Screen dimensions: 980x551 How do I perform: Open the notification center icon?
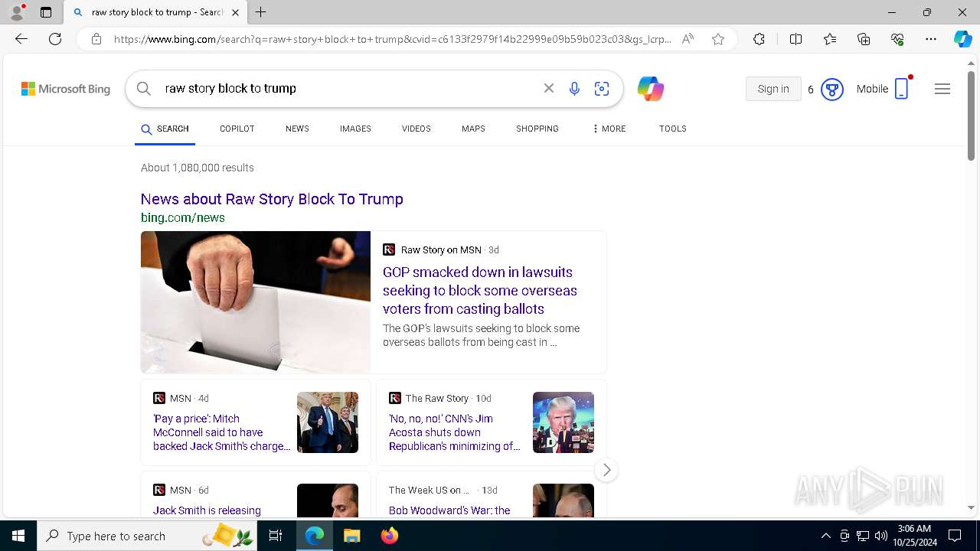pos(955,536)
